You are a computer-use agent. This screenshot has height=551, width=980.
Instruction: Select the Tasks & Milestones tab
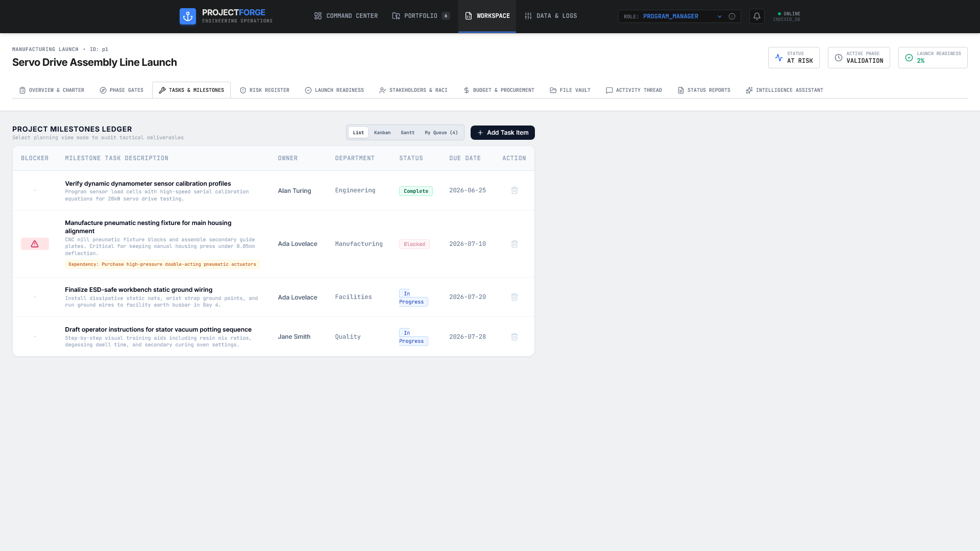pos(191,90)
